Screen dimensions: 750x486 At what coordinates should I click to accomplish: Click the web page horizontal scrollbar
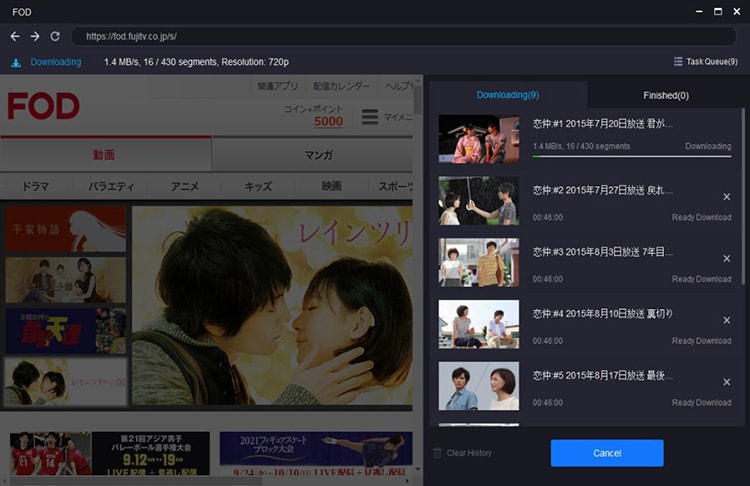point(136,481)
